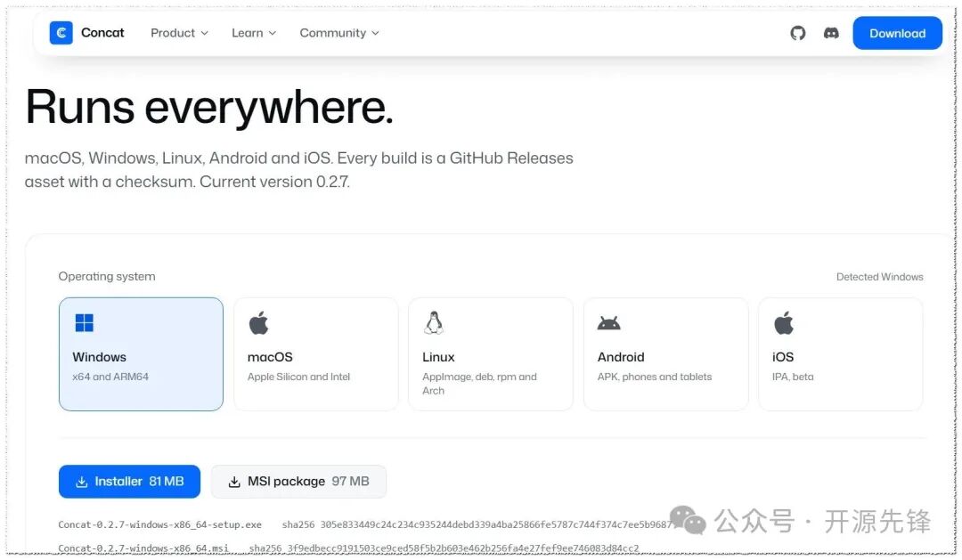Screen dimensions: 962x560
Task: Click the Windows logo icon
Action: coord(84,322)
